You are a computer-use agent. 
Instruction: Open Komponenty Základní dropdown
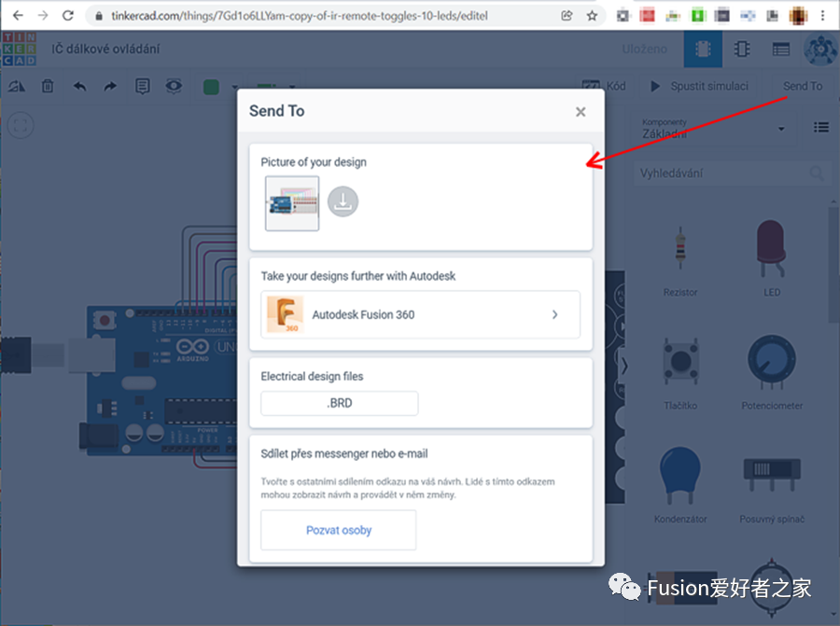point(714,129)
